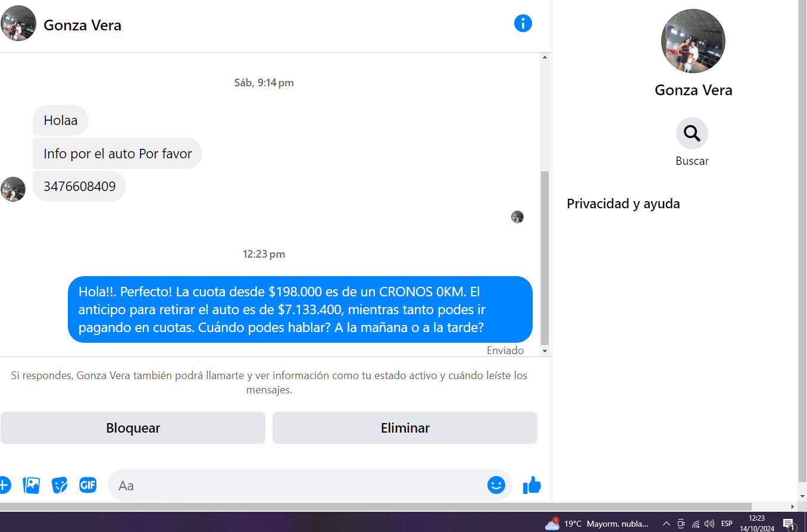Focus the Aa message input field
807x532 pixels.
pyautogui.click(x=298, y=485)
